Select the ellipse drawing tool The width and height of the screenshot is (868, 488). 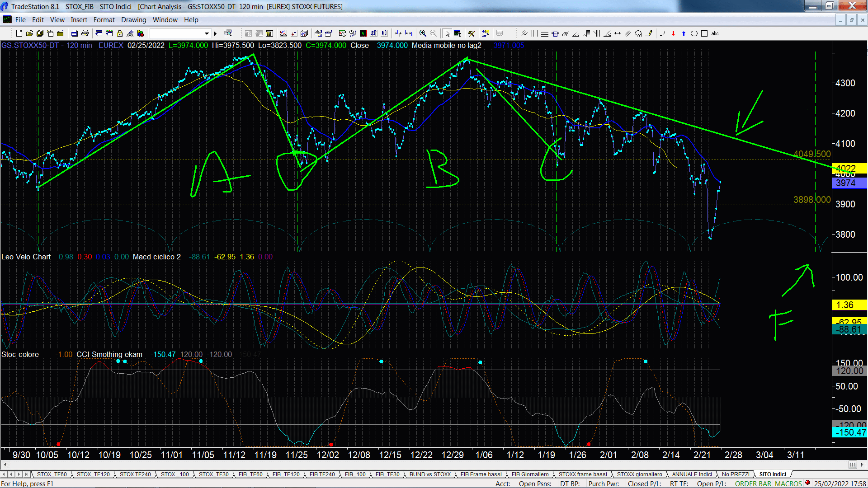[694, 33]
